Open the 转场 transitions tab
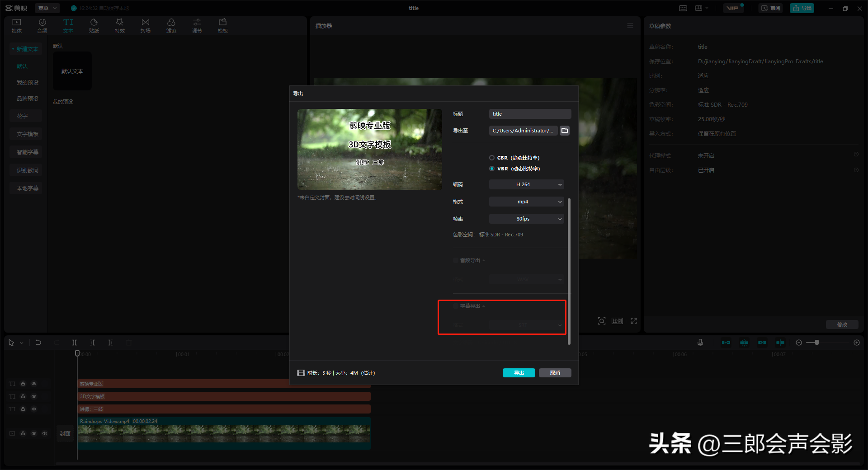This screenshot has width=868, height=470. point(146,26)
